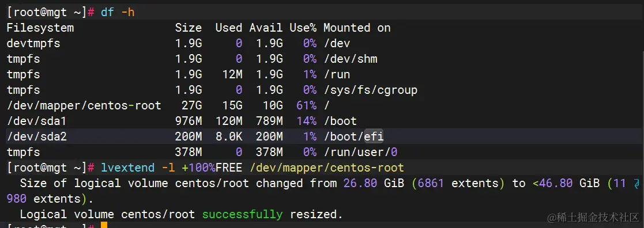Click the /dev/sda1 filesystem name
The height and width of the screenshot is (228, 644).
tap(36, 121)
